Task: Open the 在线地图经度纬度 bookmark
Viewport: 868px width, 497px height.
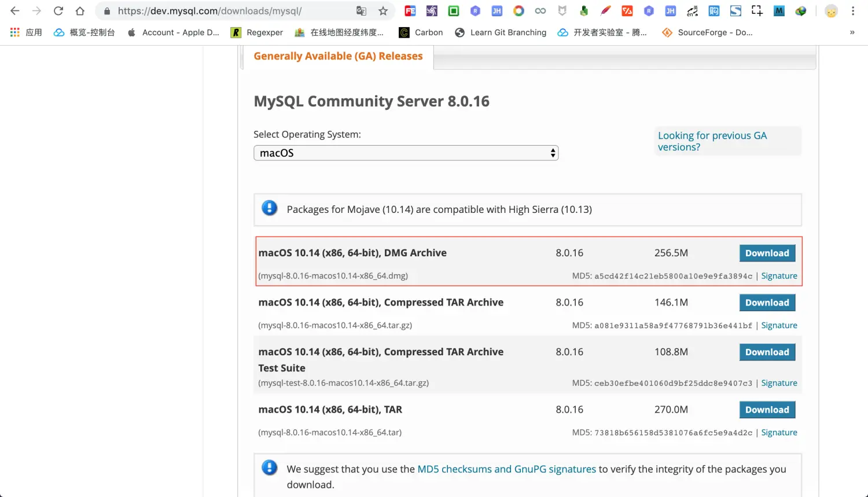Action: [x=339, y=32]
